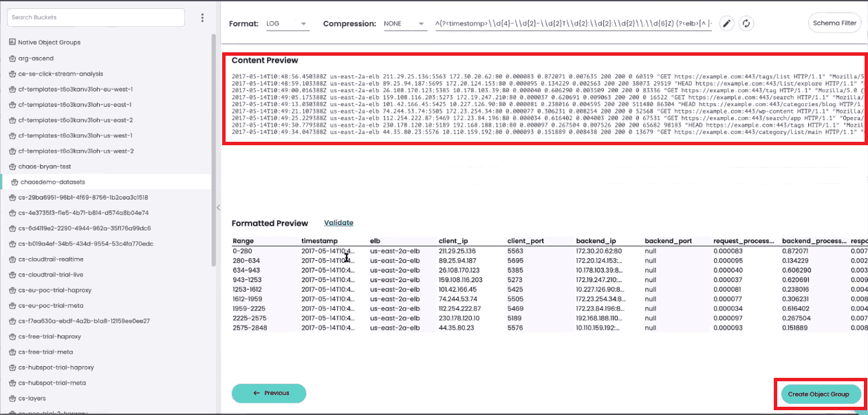Click client_ip cell 44.35.80.23

(x=455, y=328)
